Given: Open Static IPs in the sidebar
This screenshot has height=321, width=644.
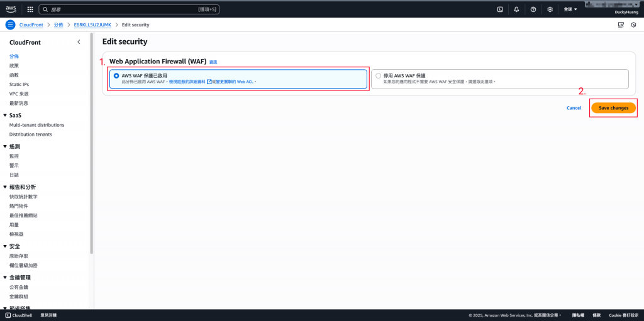Looking at the screenshot, I should (x=19, y=85).
